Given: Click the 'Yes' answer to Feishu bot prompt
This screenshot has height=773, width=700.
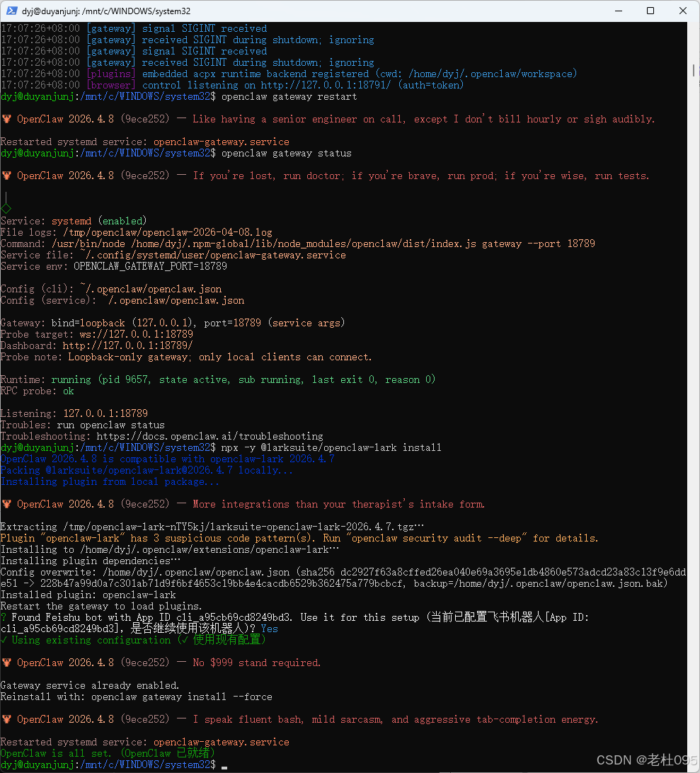Looking at the screenshot, I should point(270,629).
